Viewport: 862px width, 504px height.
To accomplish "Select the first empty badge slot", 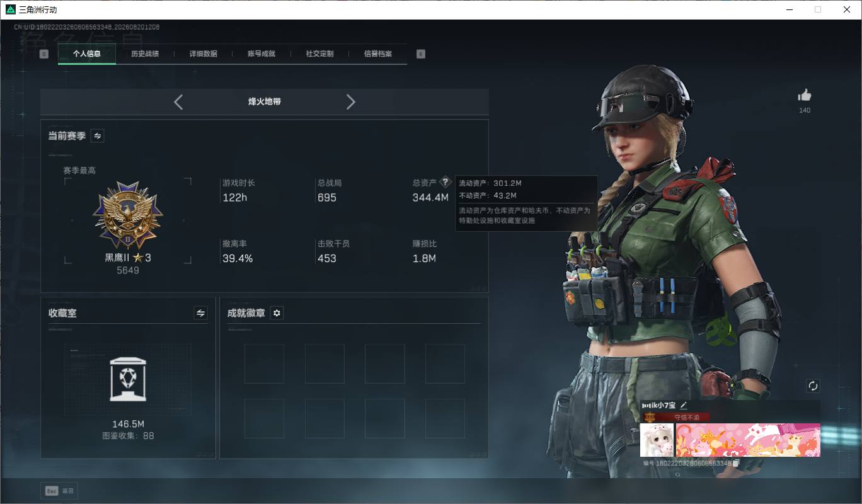I will tap(264, 364).
